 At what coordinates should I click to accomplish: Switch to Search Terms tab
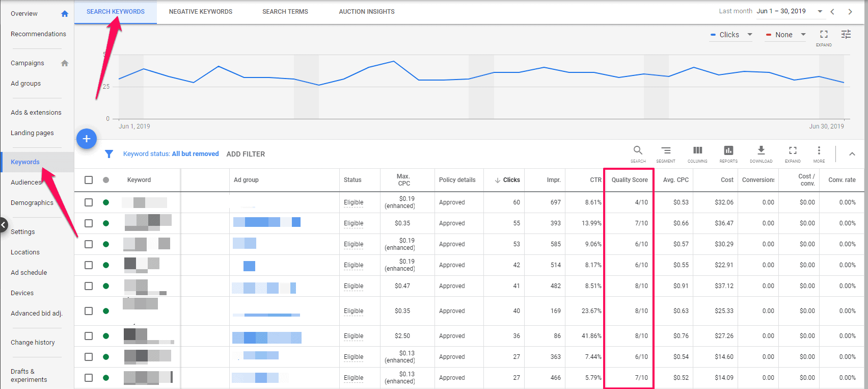(x=285, y=12)
